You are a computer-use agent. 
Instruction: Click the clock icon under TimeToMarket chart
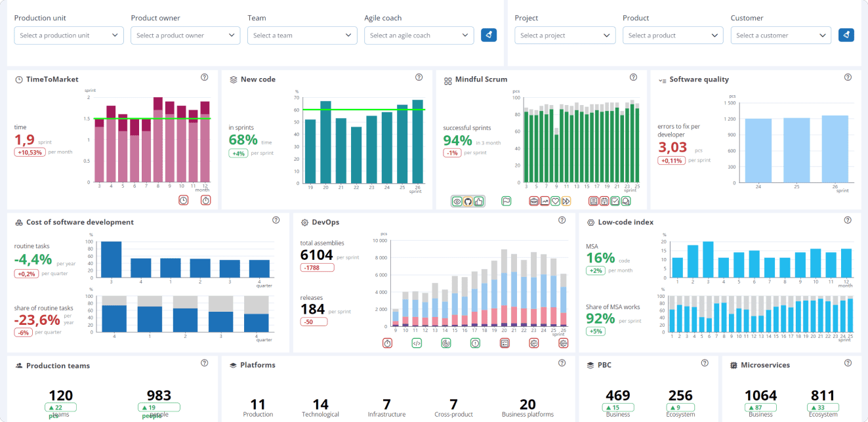pos(184,200)
